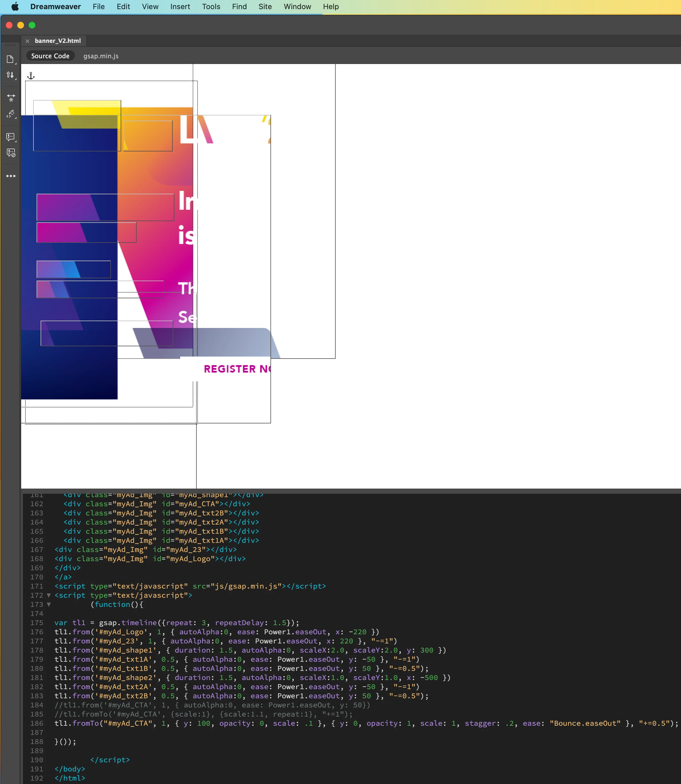
Task: Open the Site menu
Action: tap(265, 7)
